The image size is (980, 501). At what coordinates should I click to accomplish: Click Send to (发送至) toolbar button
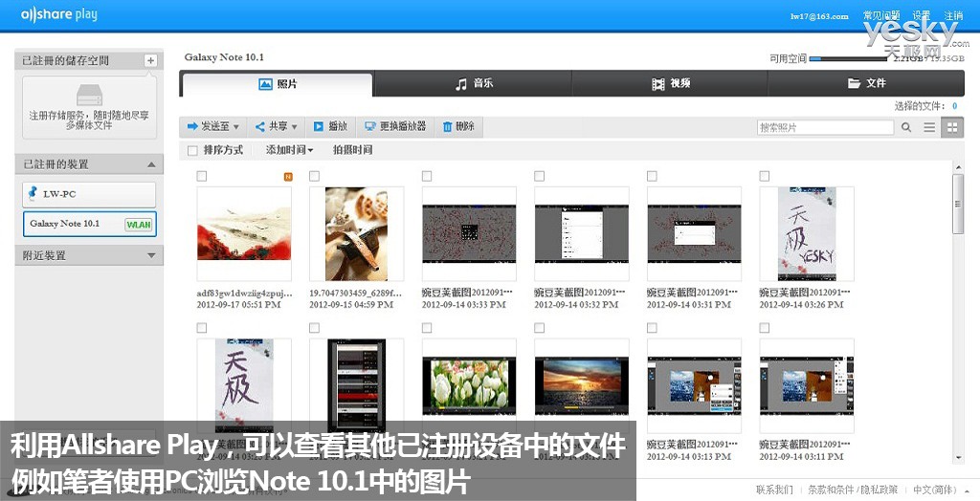click(213, 127)
